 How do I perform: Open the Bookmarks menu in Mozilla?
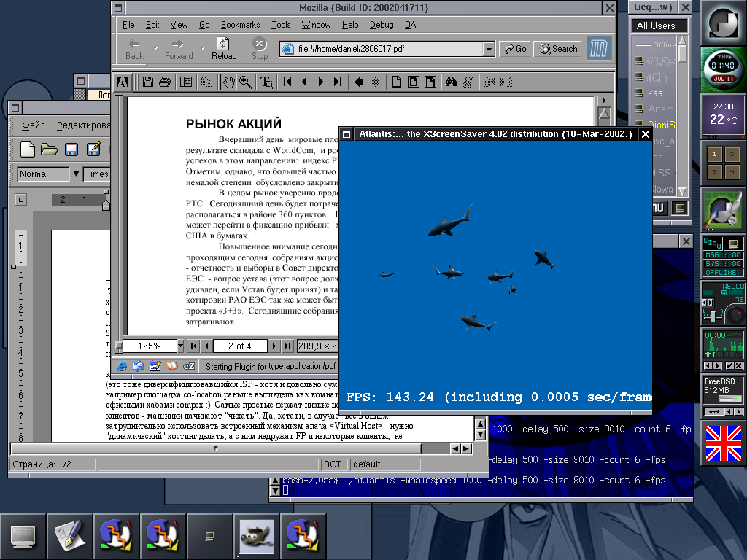[240, 25]
